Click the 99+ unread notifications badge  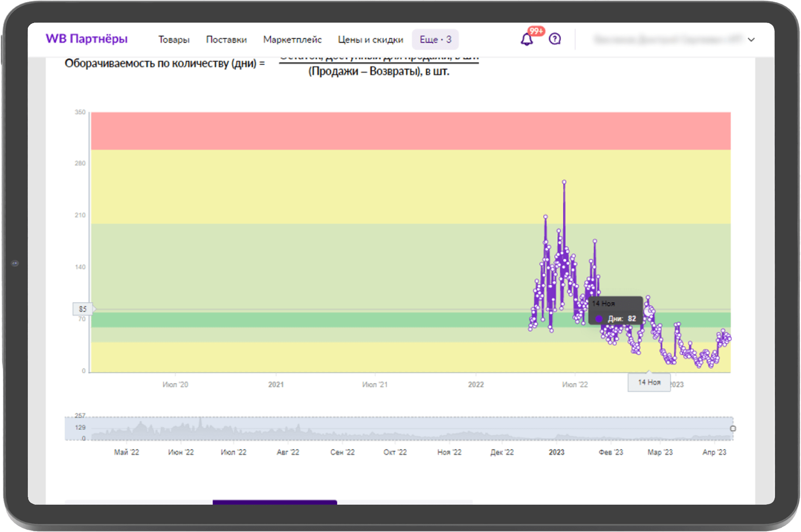click(x=536, y=31)
